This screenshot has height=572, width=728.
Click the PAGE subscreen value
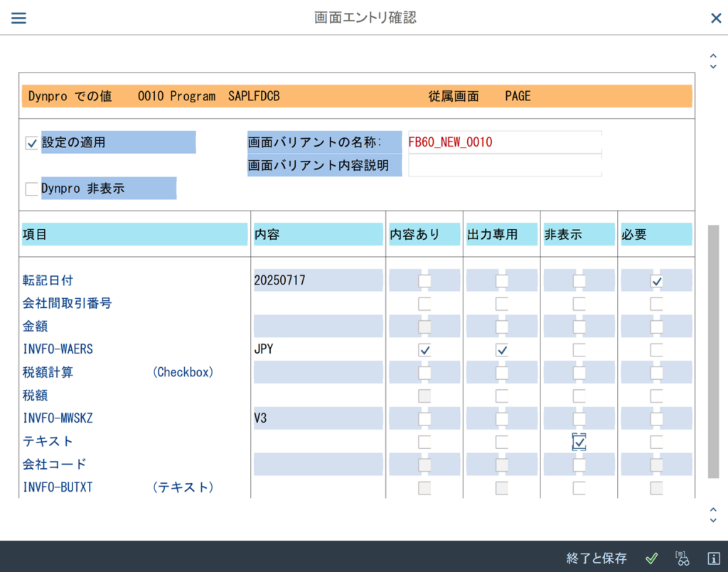[518, 96]
